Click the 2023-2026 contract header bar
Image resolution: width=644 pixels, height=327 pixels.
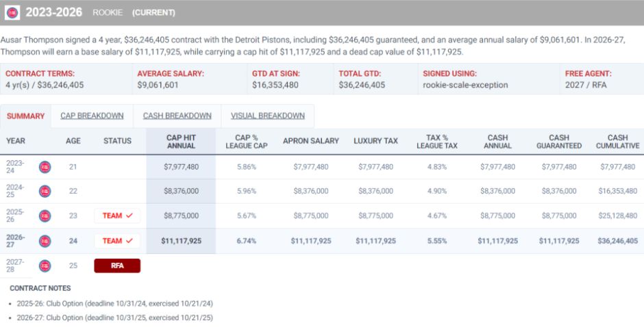[322, 13]
